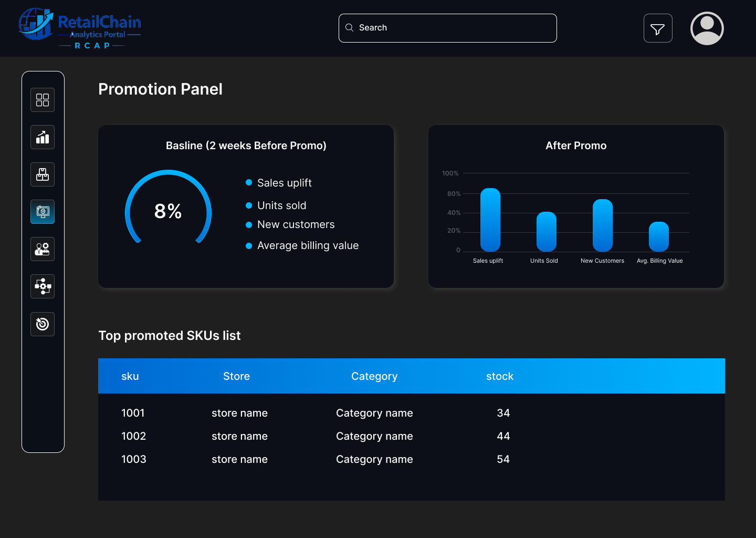756x538 pixels.
Task: Toggle the Sales uplift legend dot
Action: pyautogui.click(x=248, y=182)
